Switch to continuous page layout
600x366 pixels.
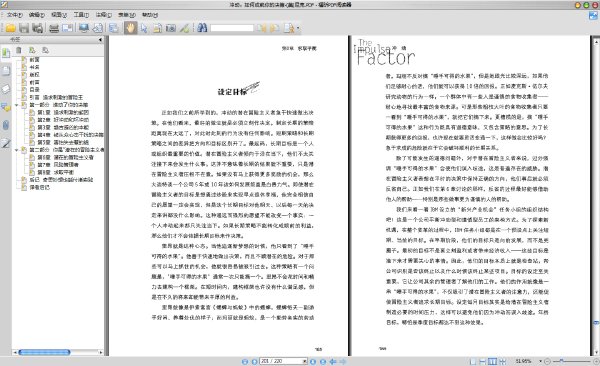point(483,361)
